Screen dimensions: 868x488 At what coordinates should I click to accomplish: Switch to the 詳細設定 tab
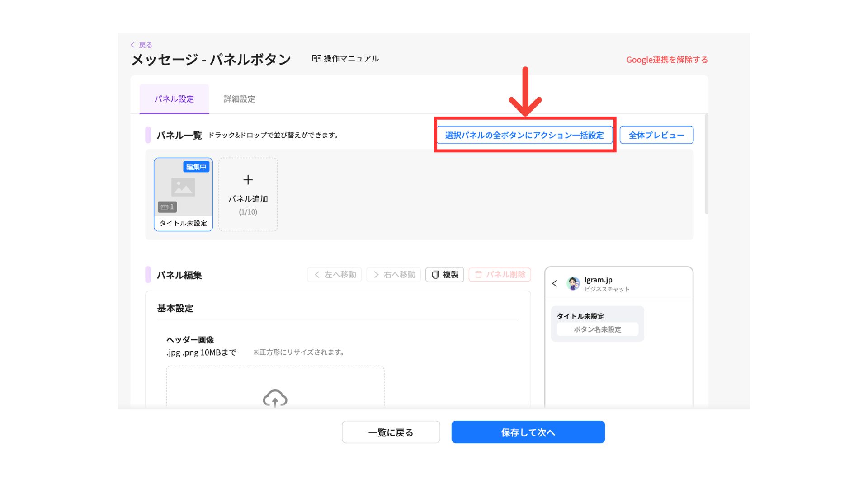coord(239,99)
